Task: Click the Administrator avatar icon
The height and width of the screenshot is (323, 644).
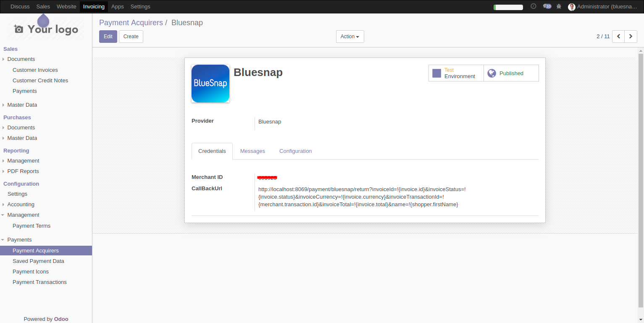Action: (572, 7)
